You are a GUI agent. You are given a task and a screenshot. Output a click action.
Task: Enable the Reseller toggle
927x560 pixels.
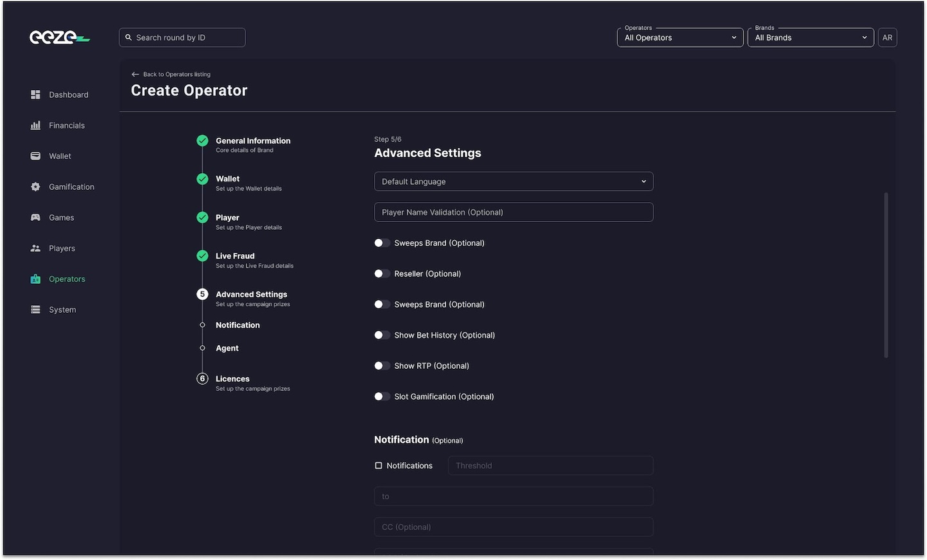382,274
